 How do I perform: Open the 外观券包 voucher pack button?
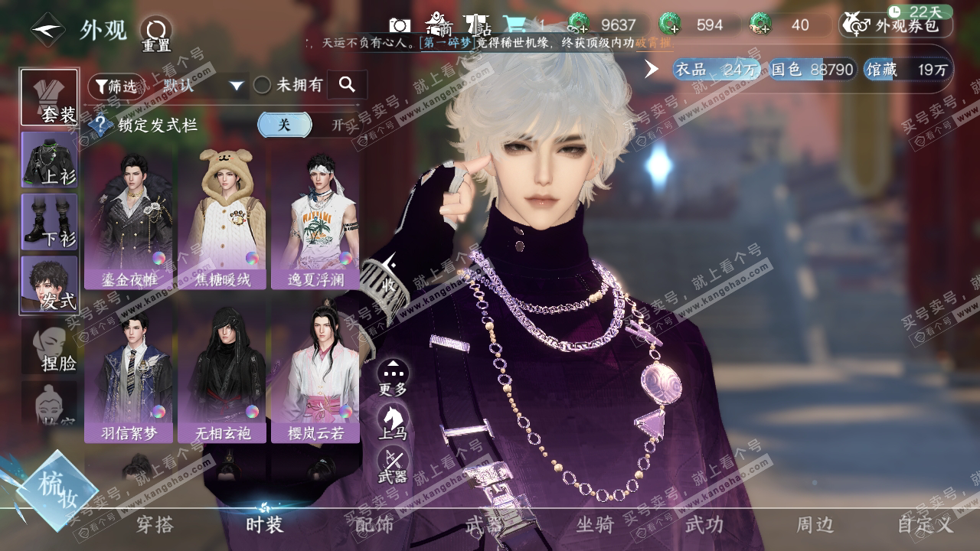click(x=896, y=25)
